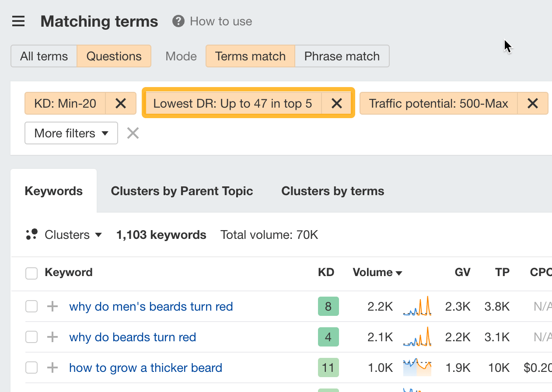Click the trend sparkline for 'how to grow a thicker beard'
The width and height of the screenshot is (552, 392).
417,367
